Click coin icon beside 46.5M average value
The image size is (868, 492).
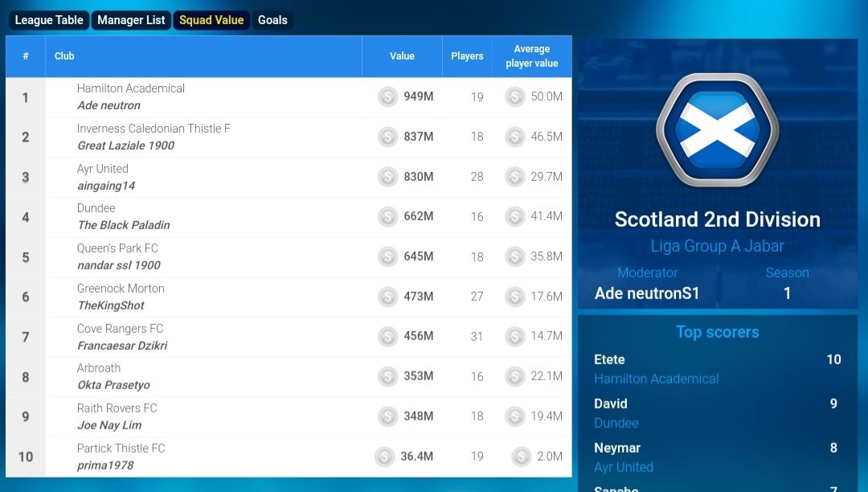point(515,137)
